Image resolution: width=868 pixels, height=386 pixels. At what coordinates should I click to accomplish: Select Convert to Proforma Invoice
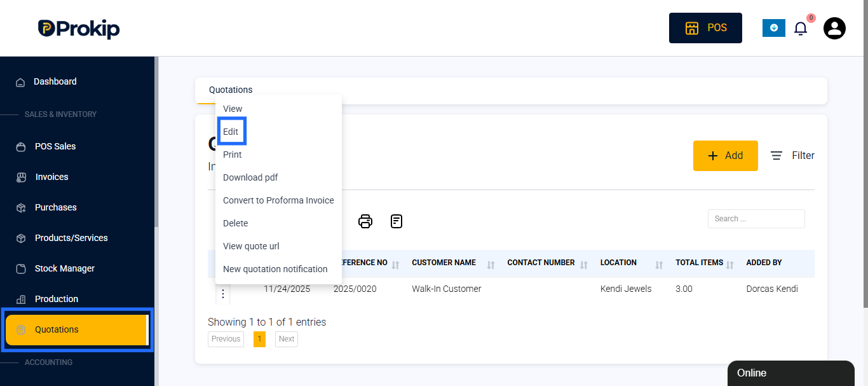[278, 200]
